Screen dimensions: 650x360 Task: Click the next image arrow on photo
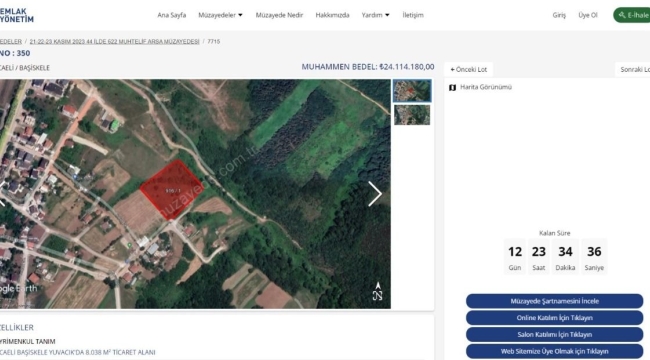click(x=375, y=194)
